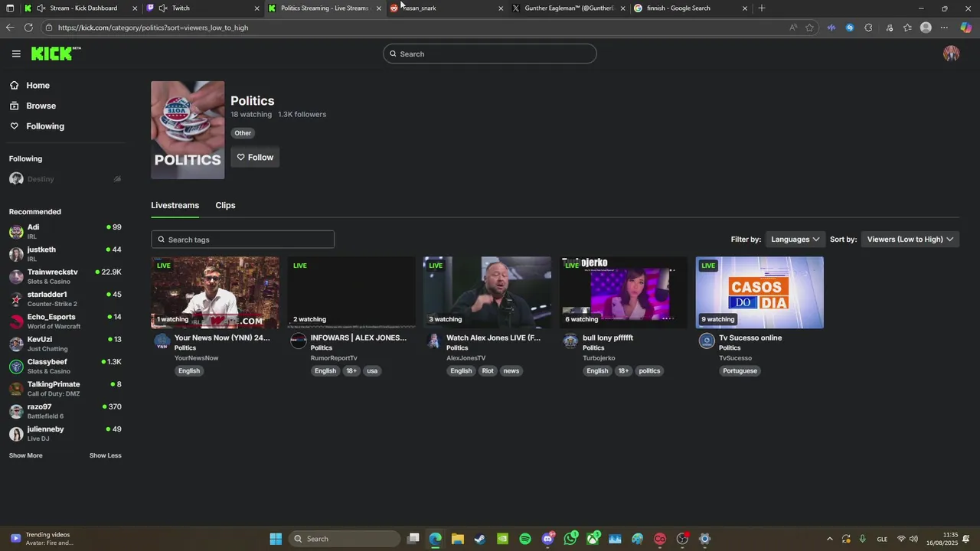This screenshot has height=551, width=980.
Task: Open Steam from taskbar
Action: [x=480, y=539]
